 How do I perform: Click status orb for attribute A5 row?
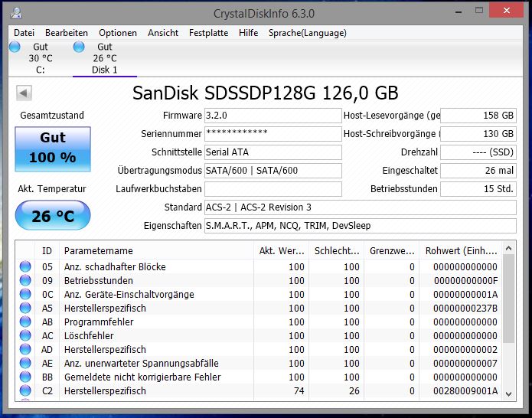(x=25, y=308)
